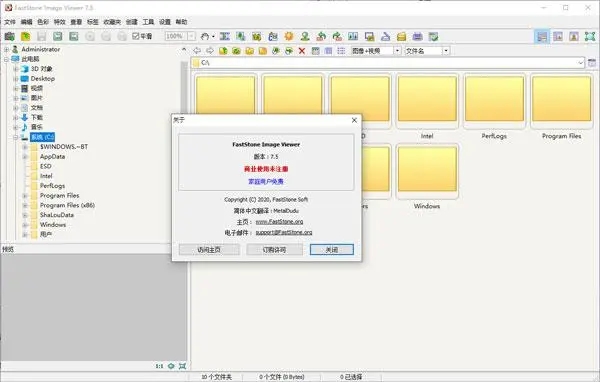The image size is (600, 382).
Task: Click the full screen icon at toolbar far right
Action: coord(590,36)
